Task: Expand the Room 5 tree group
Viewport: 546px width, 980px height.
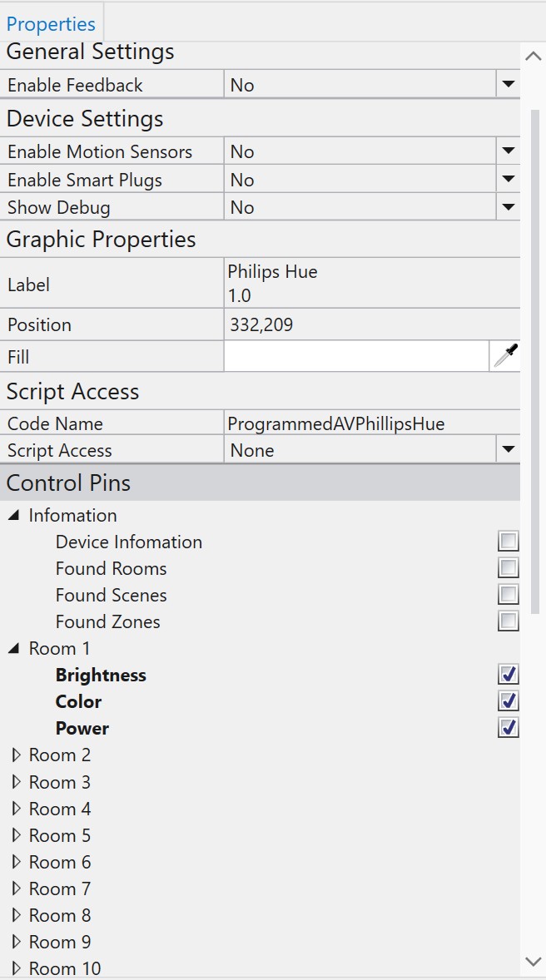Action: click(x=17, y=835)
